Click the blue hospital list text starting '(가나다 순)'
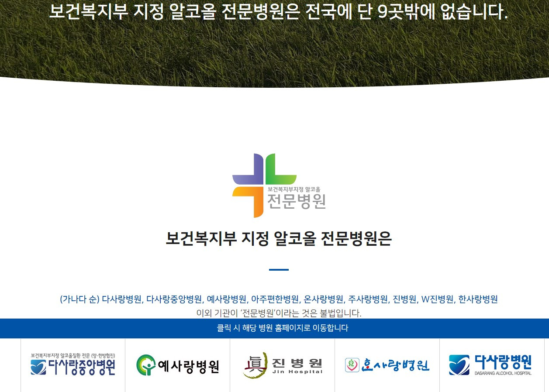Screen dimensions: 549x392 (x=279, y=299)
